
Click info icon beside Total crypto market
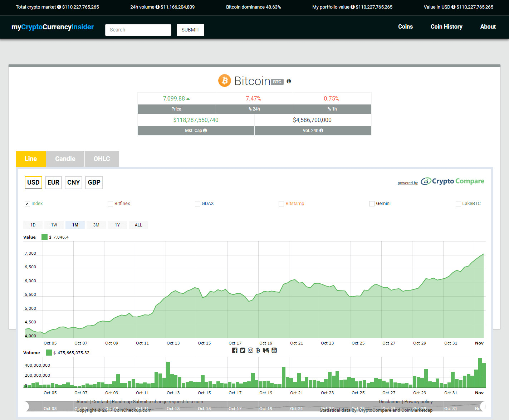pos(59,7)
